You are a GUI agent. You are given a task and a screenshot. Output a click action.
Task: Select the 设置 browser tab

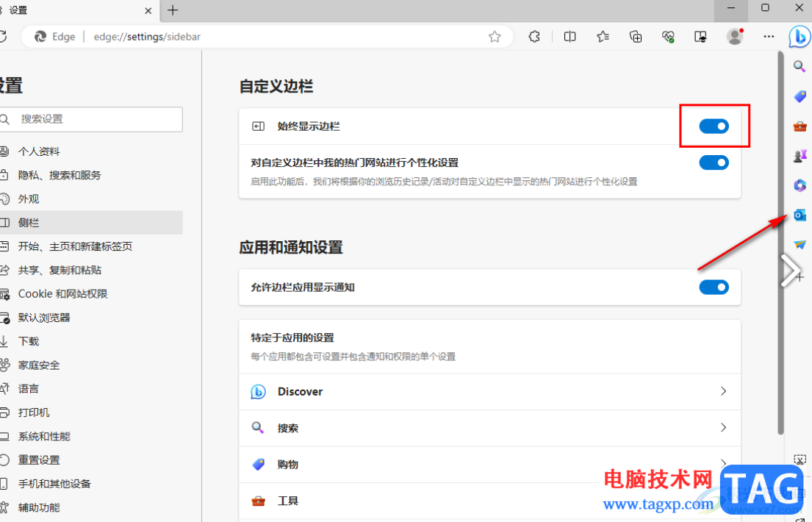80,10
